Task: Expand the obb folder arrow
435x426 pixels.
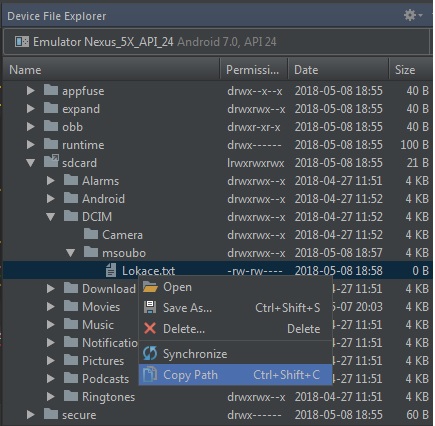Action: pos(31,127)
